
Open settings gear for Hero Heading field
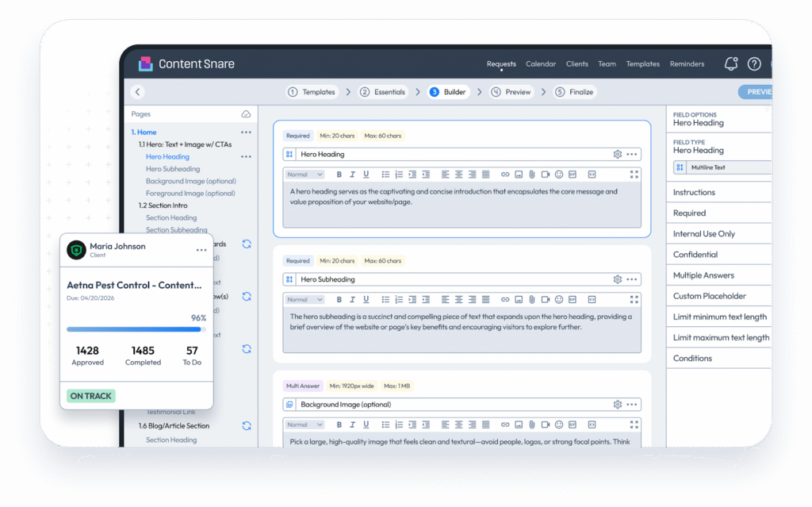click(617, 154)
